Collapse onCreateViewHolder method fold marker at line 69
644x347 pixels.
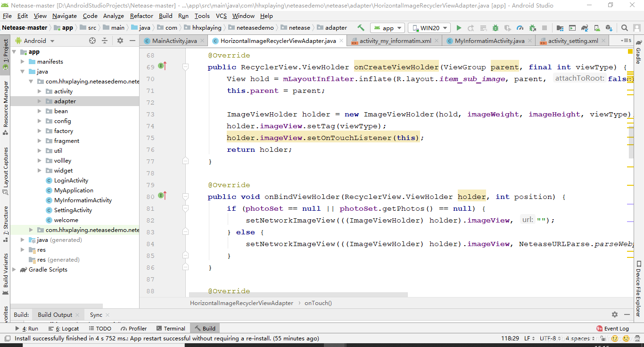[185, 67]
